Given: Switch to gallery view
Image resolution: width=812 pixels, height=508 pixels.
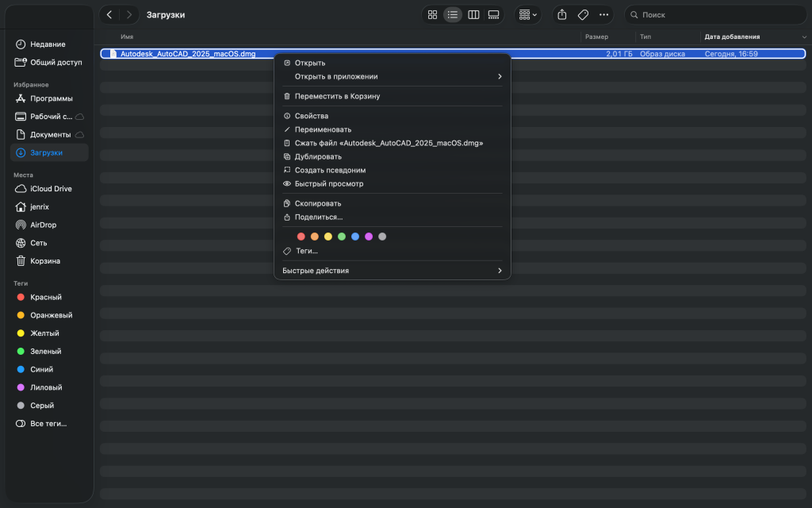Looking at the screenshot, I should click(x=493, y=14).
